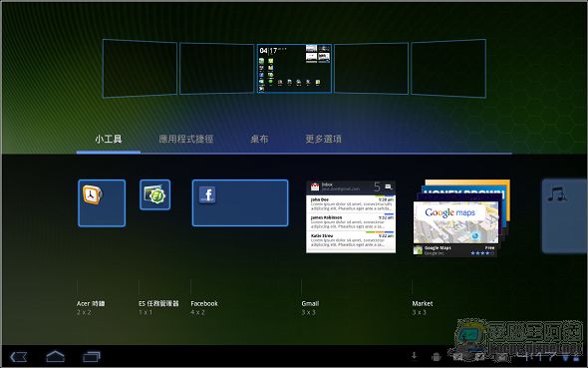
Task: Select the rightmost empty home screen panel
Action: (448, 68)
